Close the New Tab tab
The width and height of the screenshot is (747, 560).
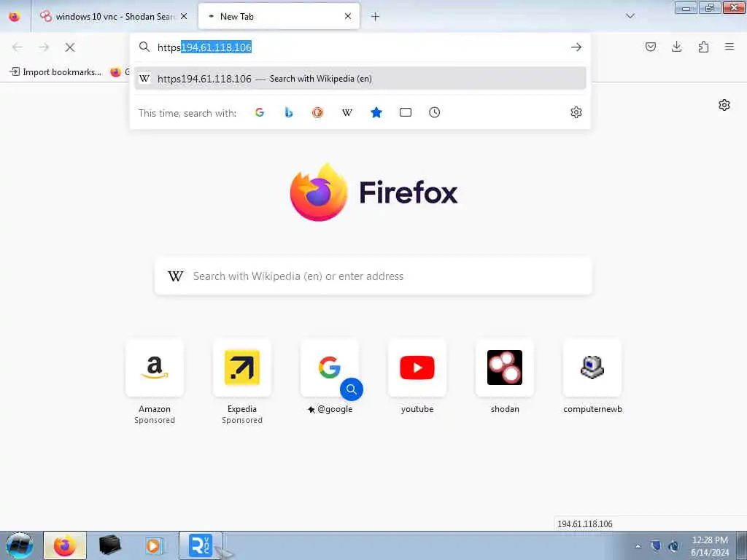348,16
